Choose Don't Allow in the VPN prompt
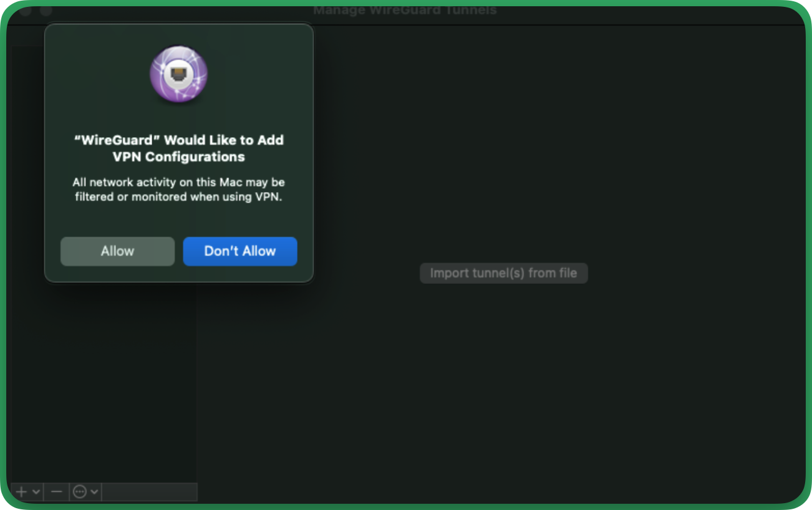This screenshot has width=812, height=510. coord(239,251)
